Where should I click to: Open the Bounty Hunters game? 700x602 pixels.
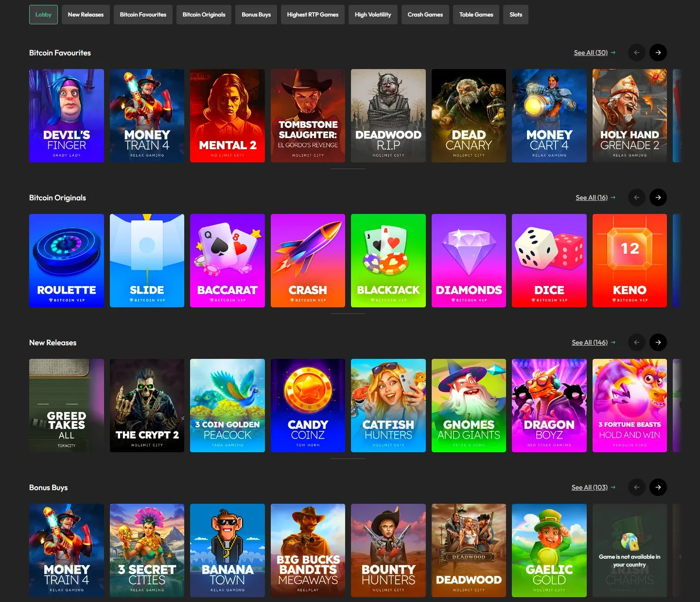(388, 550)
